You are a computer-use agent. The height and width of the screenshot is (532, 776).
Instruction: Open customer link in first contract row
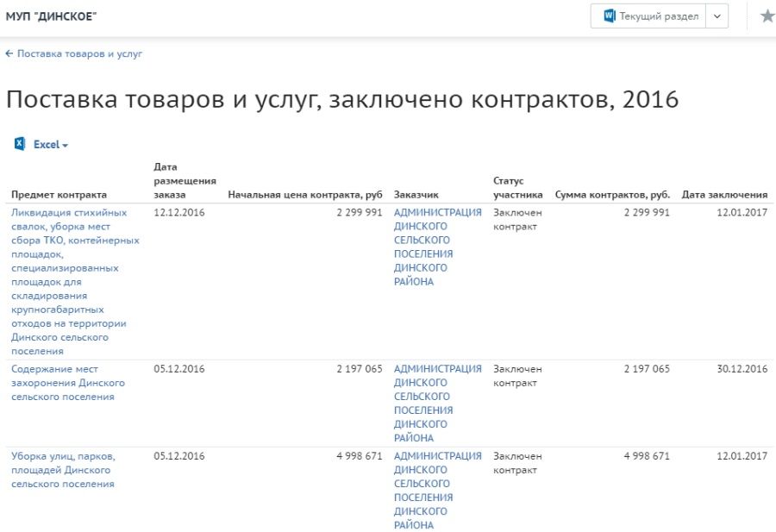437,247
